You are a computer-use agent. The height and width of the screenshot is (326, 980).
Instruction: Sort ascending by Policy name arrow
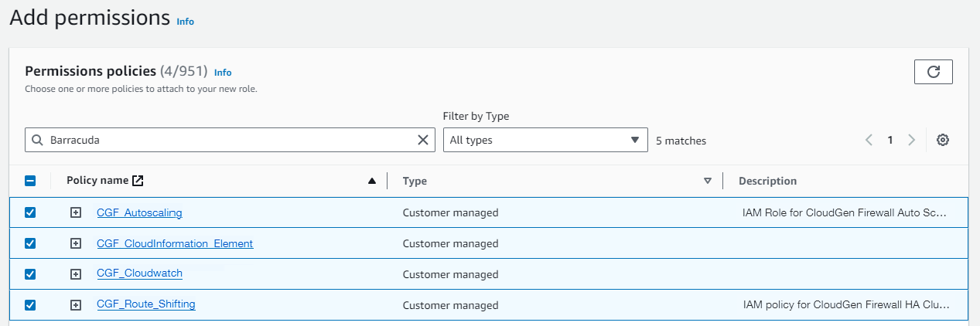pos(372,181)
